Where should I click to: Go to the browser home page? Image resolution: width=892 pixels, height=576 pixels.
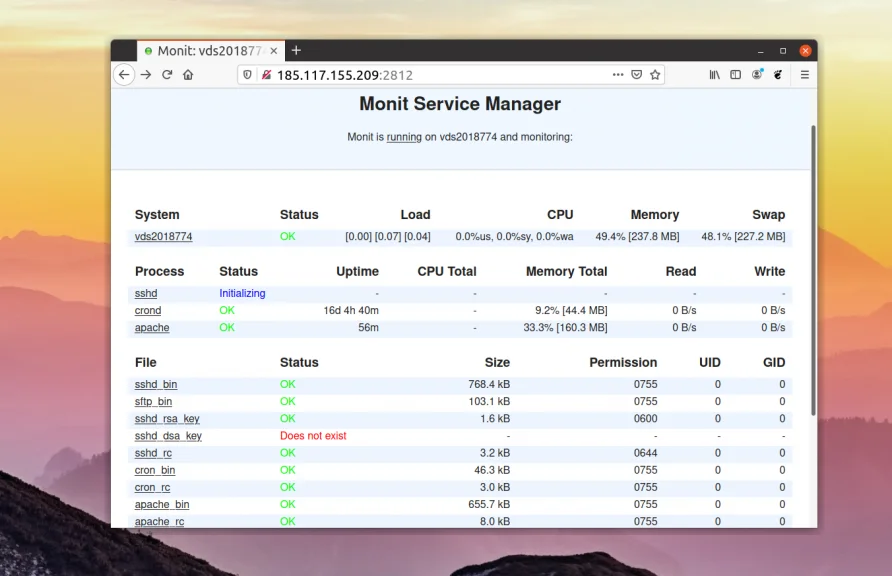(x=188, y=75)
